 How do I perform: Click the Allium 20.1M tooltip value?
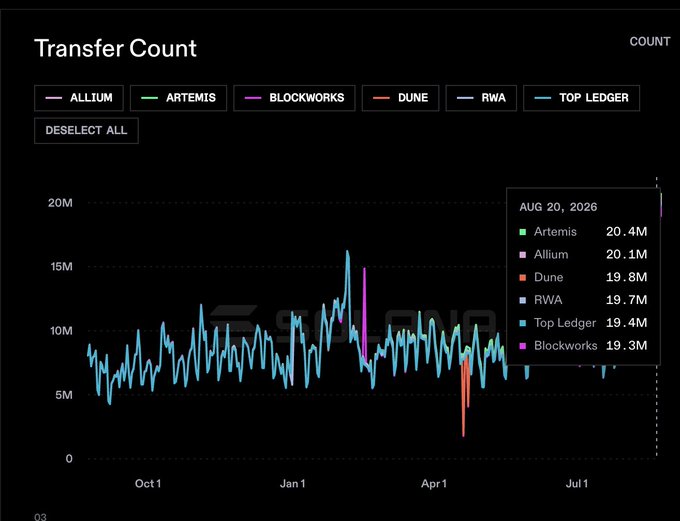[626, 254]
